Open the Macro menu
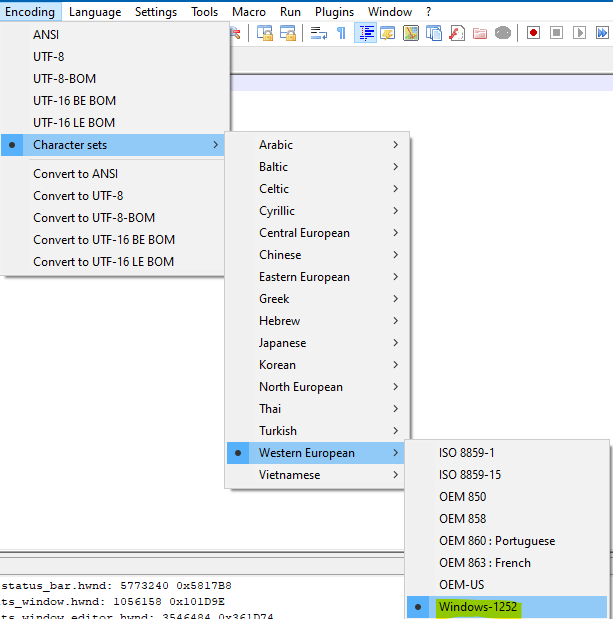 tap(249, 12)
